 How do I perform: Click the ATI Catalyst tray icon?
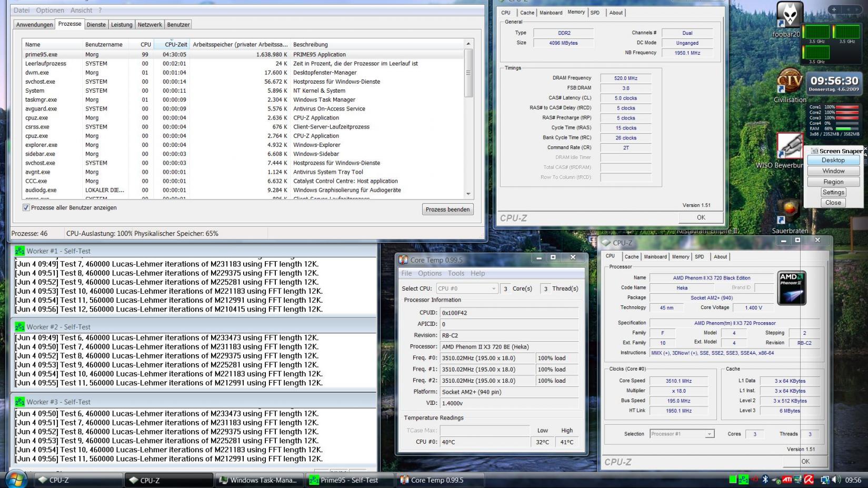[x=787, y=480]
